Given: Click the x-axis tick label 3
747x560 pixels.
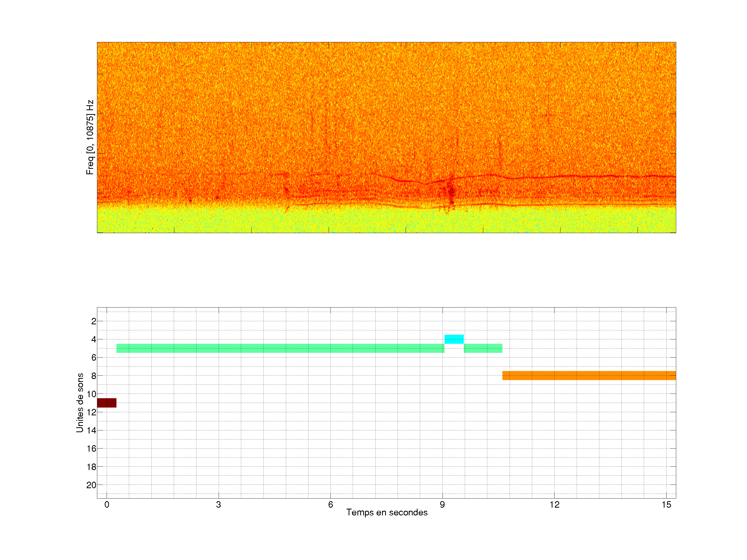Looking at the screenshot, I should [218, 505].
